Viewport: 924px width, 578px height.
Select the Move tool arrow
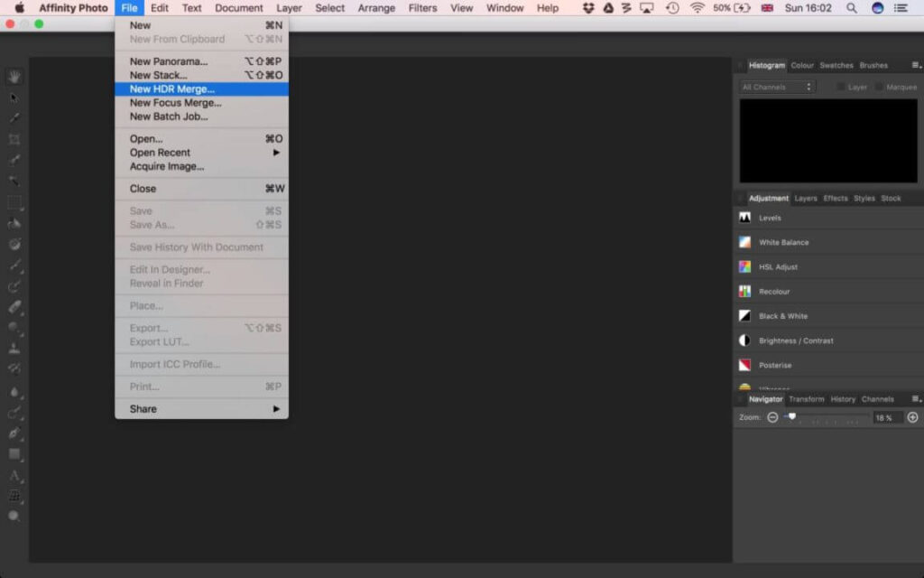tap(14, 98)
